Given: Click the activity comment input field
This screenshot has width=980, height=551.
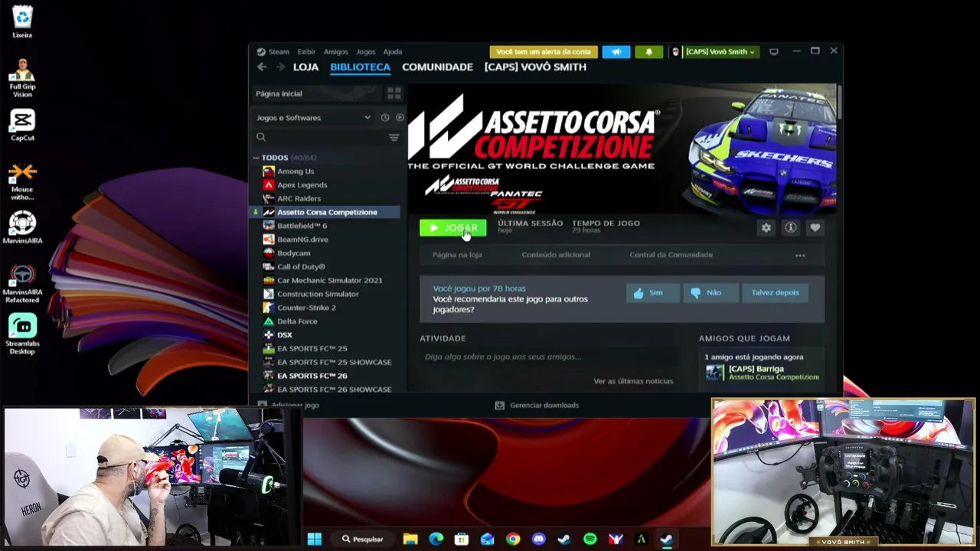Looking at the screenshot, I should (x=550, y=357).
